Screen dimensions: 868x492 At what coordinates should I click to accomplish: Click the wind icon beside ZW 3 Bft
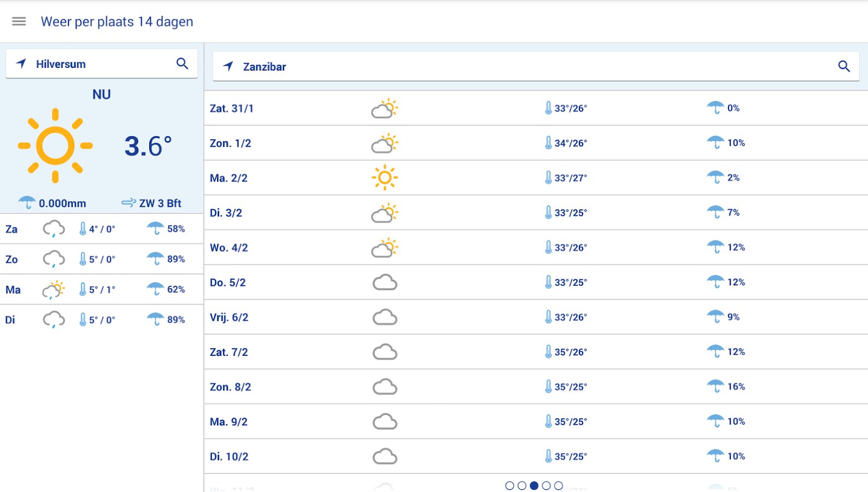(x=128, y=203)
